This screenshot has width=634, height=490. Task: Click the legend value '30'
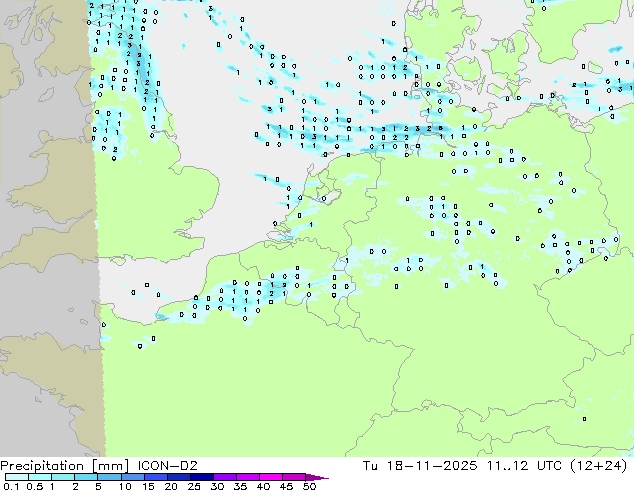point(217,486)
